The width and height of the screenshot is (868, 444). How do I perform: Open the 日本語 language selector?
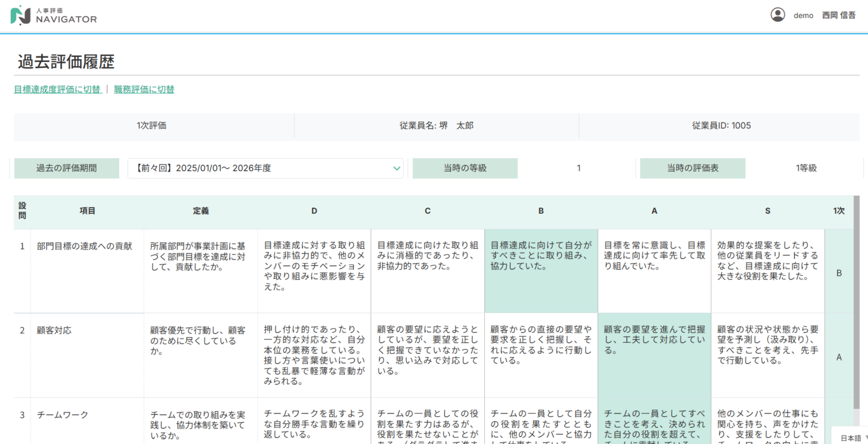[851, 438]
